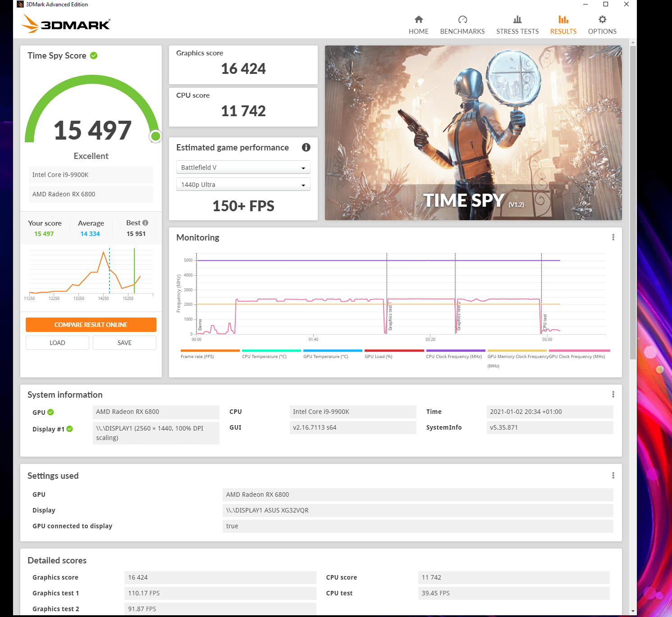Viewport: 672px width, 617px height.
Task: Click the average score 14 334
Action: pos(90,234)
